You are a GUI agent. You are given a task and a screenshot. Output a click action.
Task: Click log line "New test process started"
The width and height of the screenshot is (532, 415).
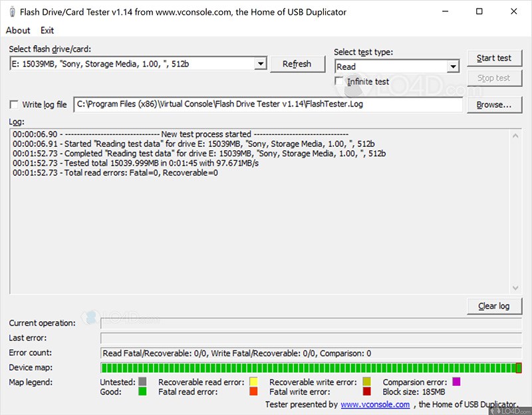180,134
